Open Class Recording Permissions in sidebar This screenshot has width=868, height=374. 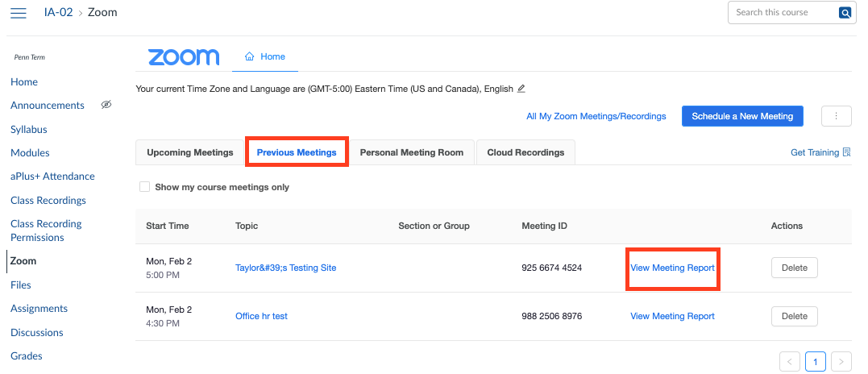tap(46, 231)
